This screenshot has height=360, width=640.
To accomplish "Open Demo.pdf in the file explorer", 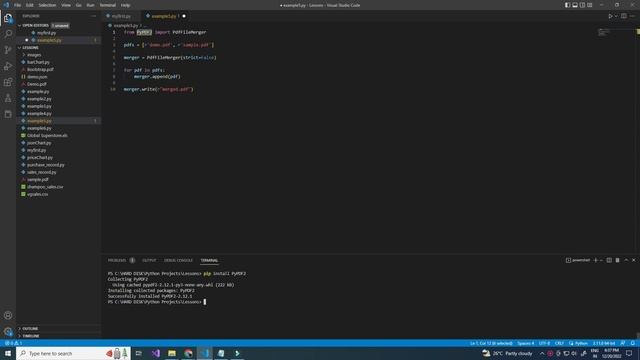I will 37,84.
